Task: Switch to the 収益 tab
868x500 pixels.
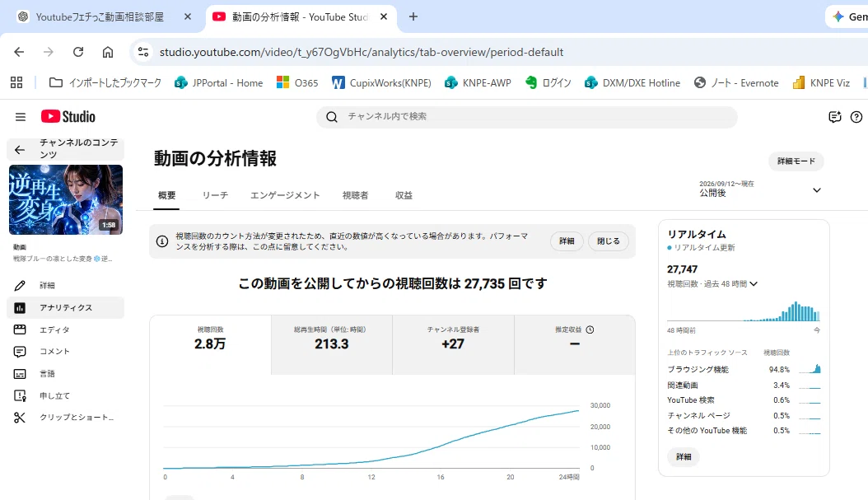Action: [404, 195]
